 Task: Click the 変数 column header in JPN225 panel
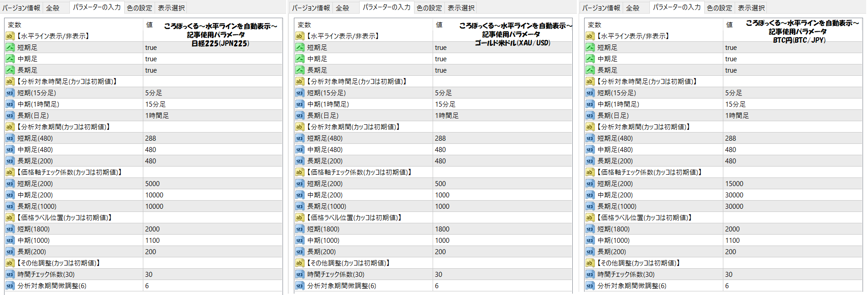point(15,25)
